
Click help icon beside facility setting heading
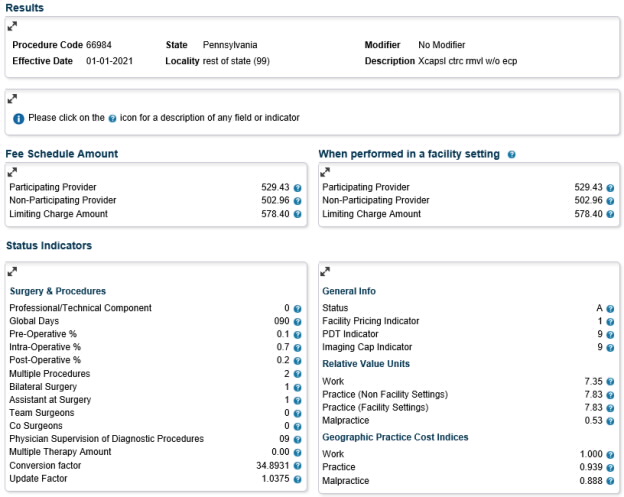pos(511,154)
